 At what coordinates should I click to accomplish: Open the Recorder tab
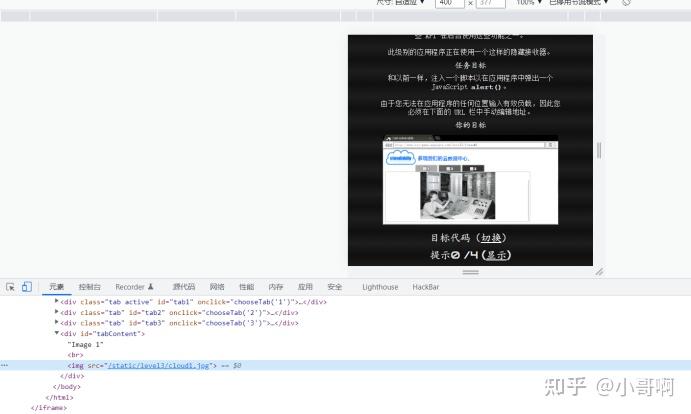(x=134, y=287)
